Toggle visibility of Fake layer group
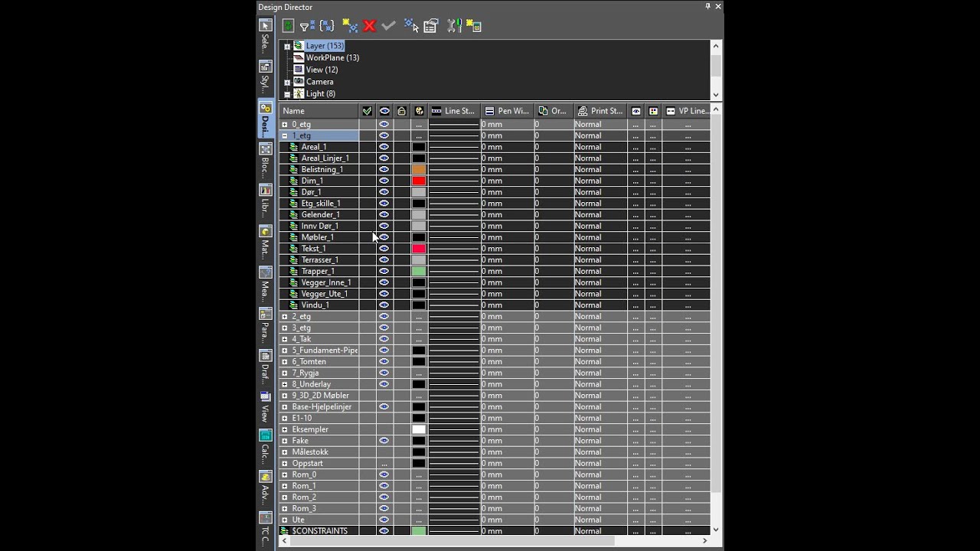The width and height of the screenshot is (980, 551). (x=384, y=441)
